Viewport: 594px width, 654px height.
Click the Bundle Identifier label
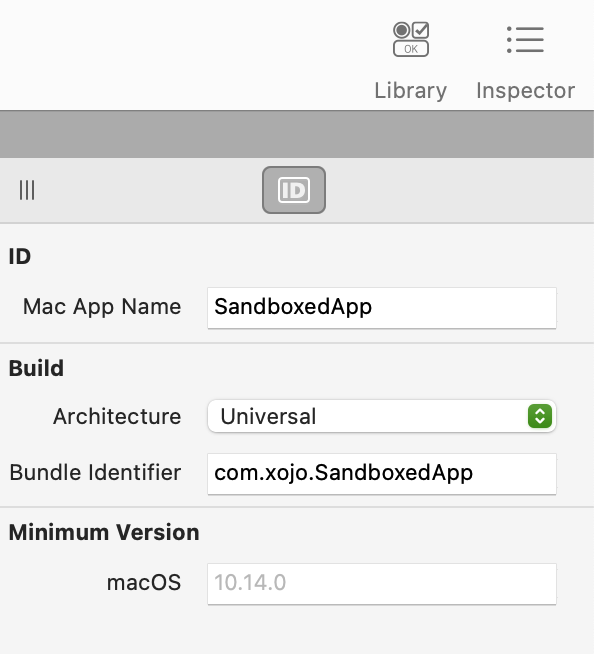pos(95,473)
